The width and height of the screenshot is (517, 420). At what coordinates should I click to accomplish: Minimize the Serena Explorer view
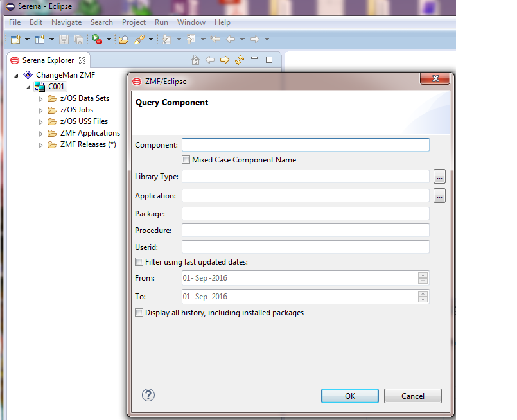click(254, 58)
